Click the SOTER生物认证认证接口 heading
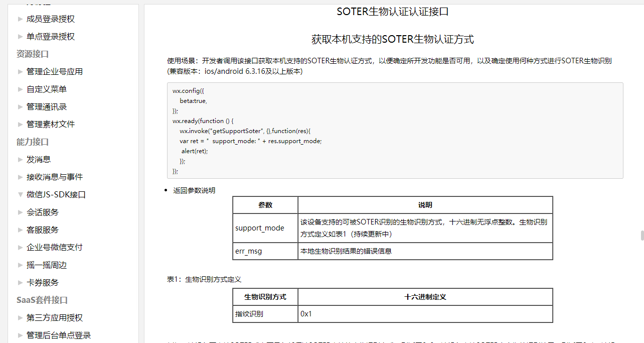Viewport: 644px width, 343px height. (393, 12)
